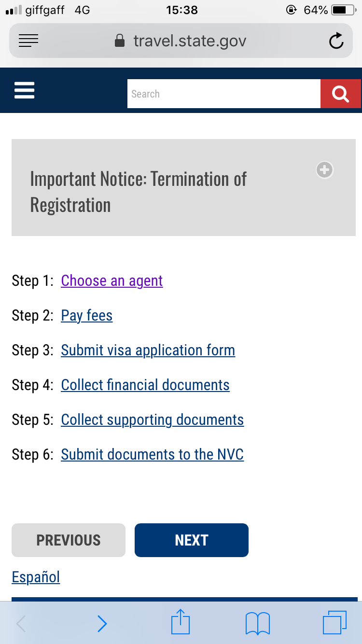Open Safari reader view icon

[x=28, y=41]
